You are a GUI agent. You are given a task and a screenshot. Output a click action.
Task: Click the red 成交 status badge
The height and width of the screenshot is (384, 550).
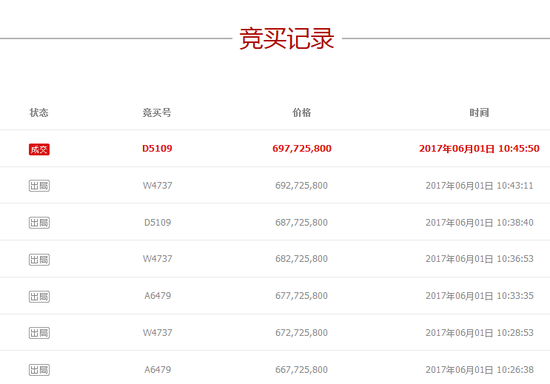tap(39, 149)
